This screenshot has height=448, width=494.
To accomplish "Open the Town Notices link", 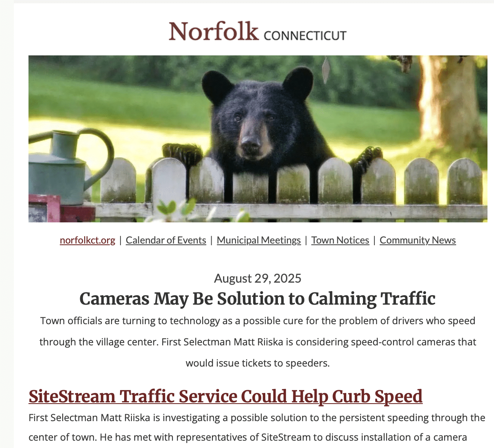I will 340,240.
